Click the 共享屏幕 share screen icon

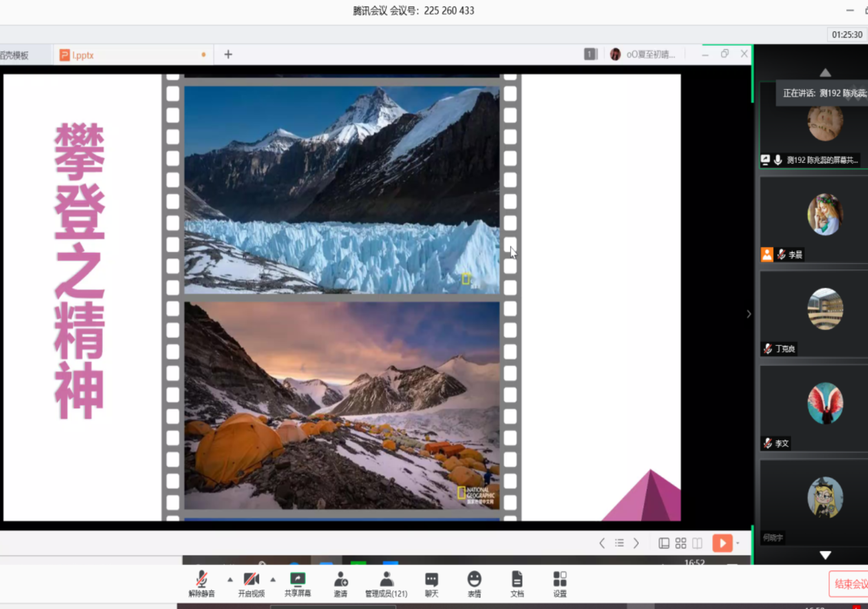[x=298, y=584]
